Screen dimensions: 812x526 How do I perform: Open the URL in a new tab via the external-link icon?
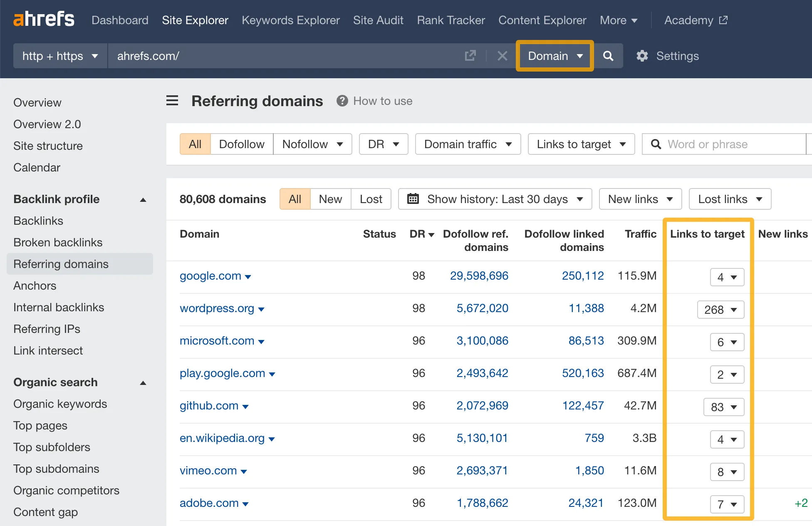pyautogui.click(x=470, y=56)
